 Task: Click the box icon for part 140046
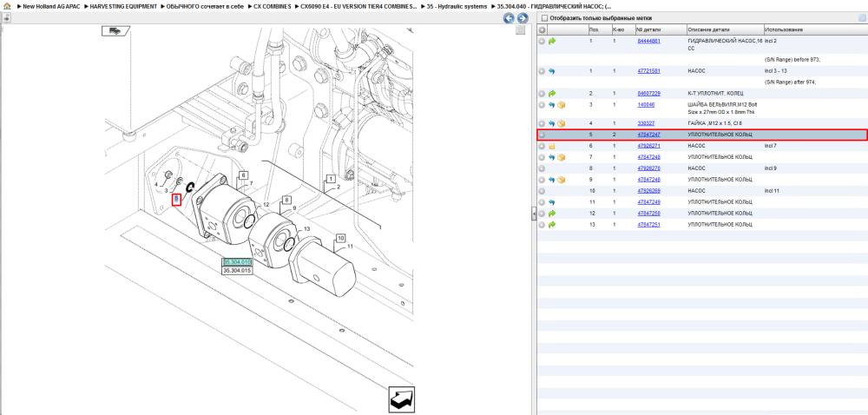tap(561, 104)
